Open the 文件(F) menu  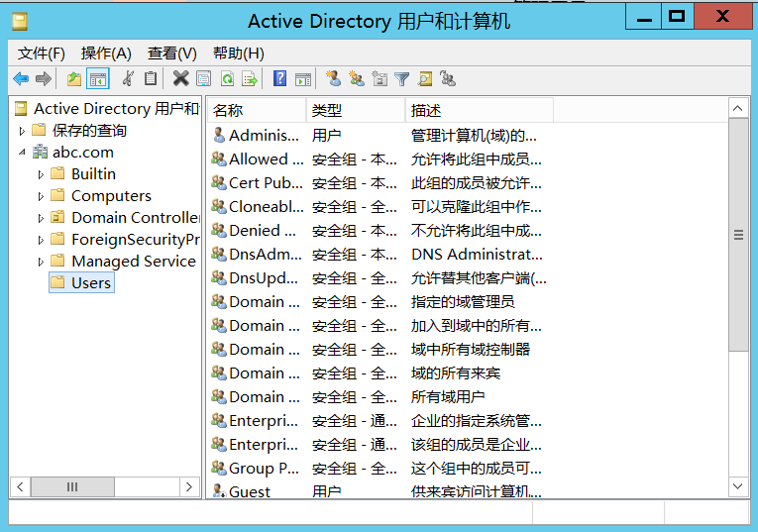click(42, 53)
